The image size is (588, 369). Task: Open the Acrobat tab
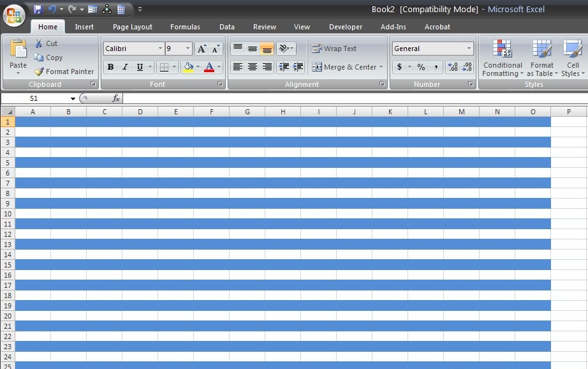(437, 27)
